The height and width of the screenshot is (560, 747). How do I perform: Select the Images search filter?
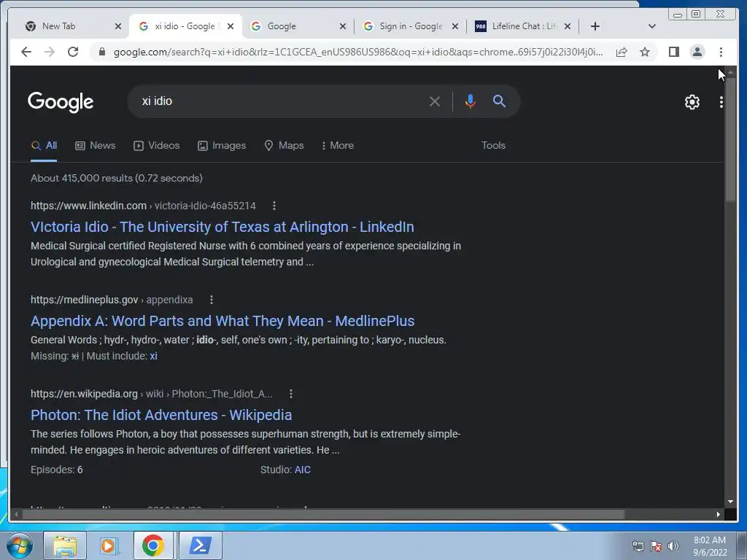click(x=222, y=145)
